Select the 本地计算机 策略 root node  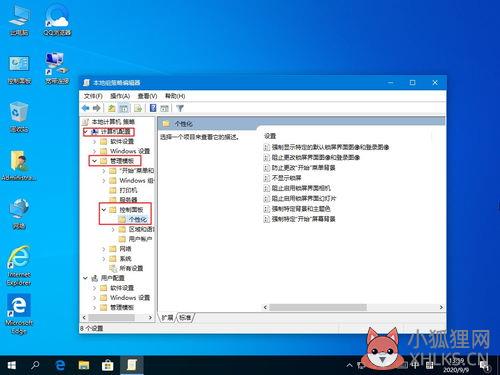[x=109, y=122]
